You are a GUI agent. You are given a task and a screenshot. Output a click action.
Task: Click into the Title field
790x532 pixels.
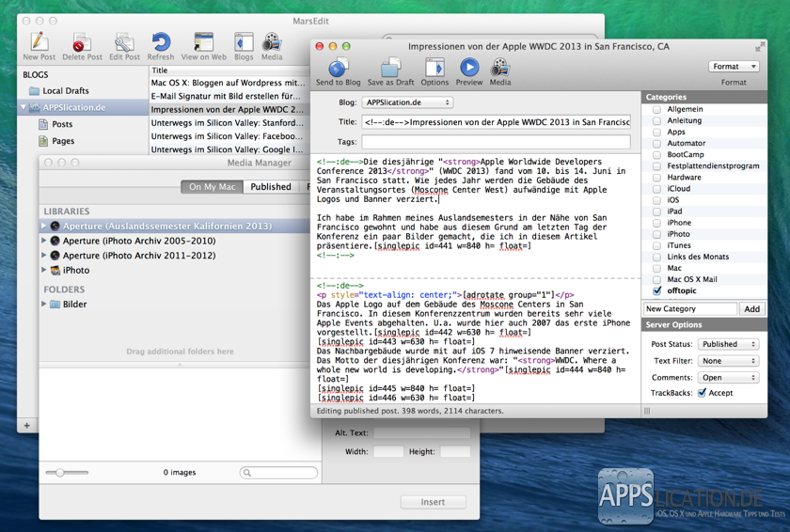pyautogui.click(x=496, y=122)
